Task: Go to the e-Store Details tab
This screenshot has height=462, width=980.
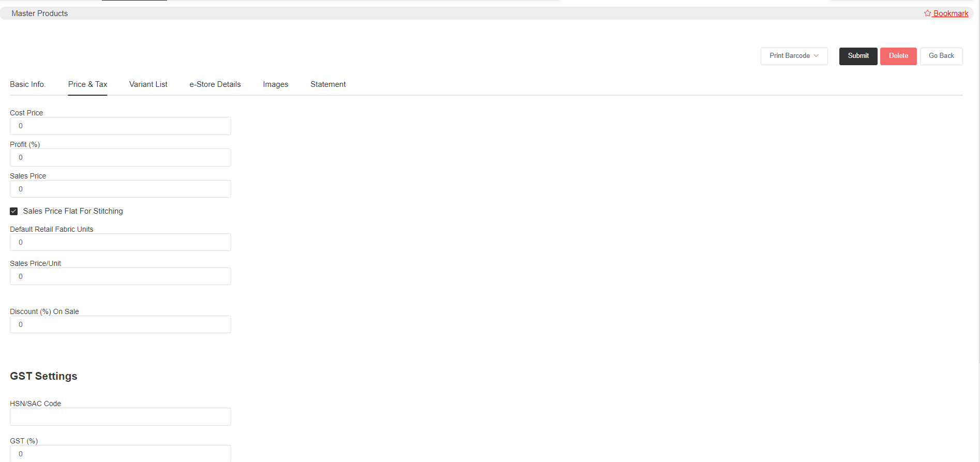Action: [215, 84]
